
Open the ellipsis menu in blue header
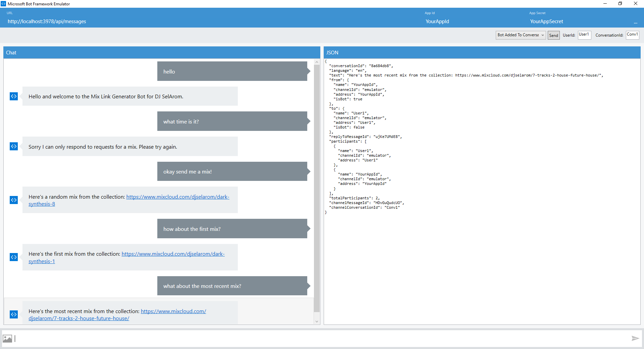[x=635, y=22]
